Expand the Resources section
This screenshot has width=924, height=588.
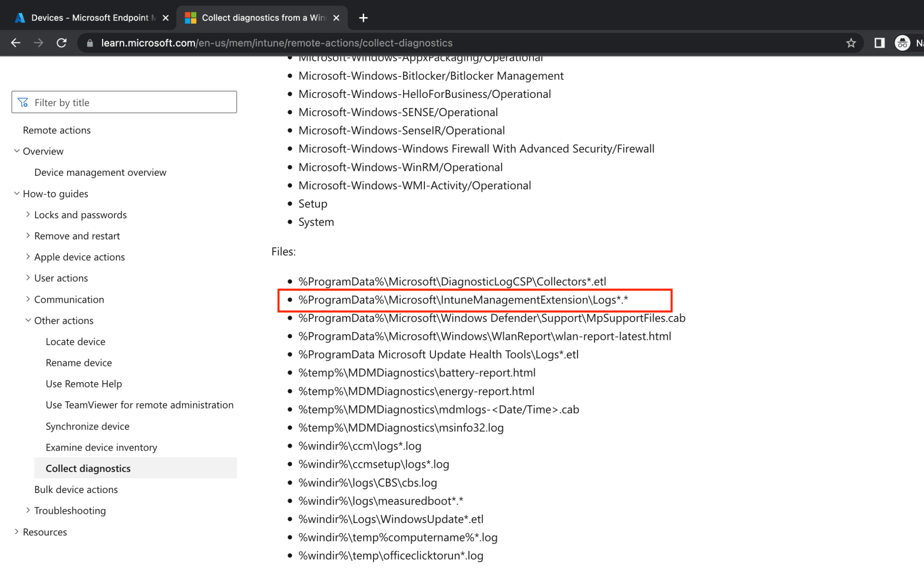point(16,531)
